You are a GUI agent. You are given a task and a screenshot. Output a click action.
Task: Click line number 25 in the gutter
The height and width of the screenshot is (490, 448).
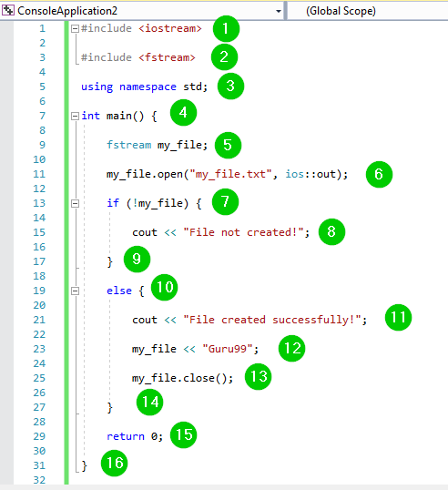[x=39, y=378]
